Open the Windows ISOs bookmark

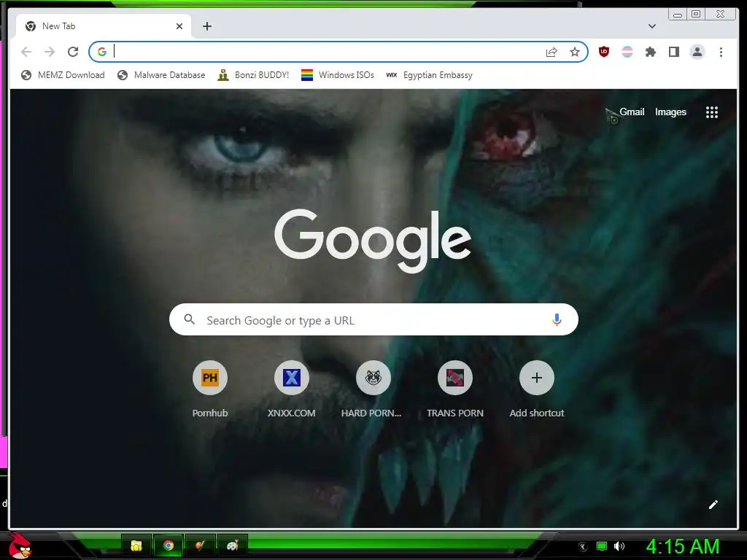coord(337,75)
